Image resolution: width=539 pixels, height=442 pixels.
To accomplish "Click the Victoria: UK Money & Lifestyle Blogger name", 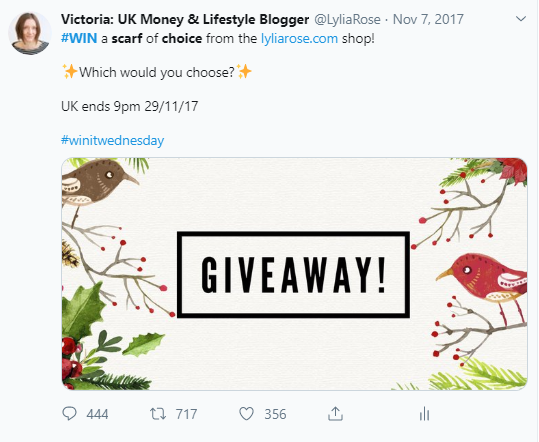I will pyautogui.click(x=185, y=19).
